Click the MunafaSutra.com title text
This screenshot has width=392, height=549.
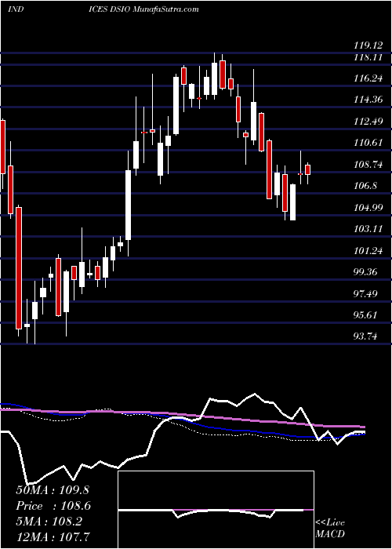pos(166,9)
